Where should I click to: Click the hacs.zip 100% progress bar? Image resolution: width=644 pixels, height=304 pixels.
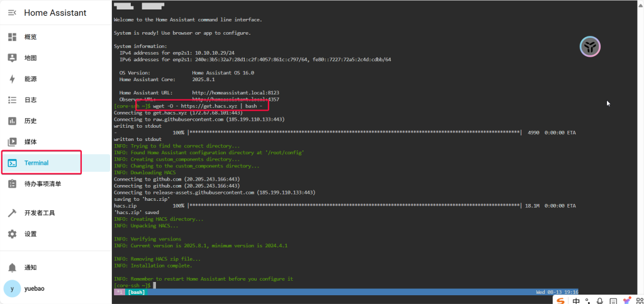tap(355, 206)
